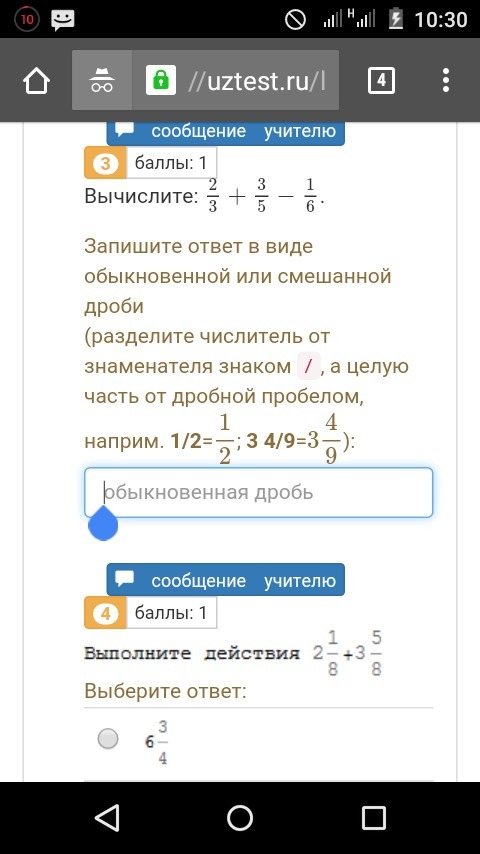This screenshot has width=480, height=854.
Task: Focus the обыкновенная дробь answer field
Action: point(258,492)
